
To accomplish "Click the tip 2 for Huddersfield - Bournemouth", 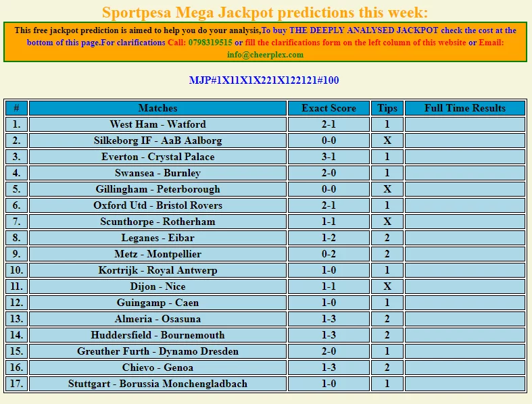I will (387, 335).
